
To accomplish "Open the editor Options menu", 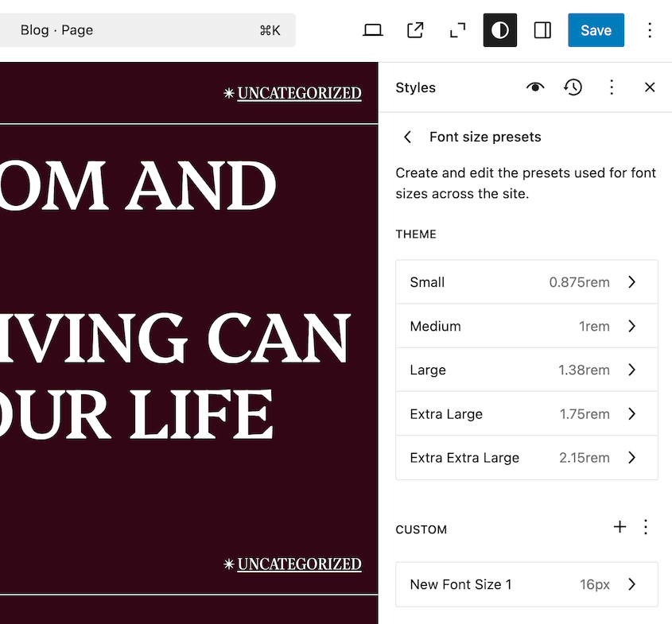I will tap(649, 30).
